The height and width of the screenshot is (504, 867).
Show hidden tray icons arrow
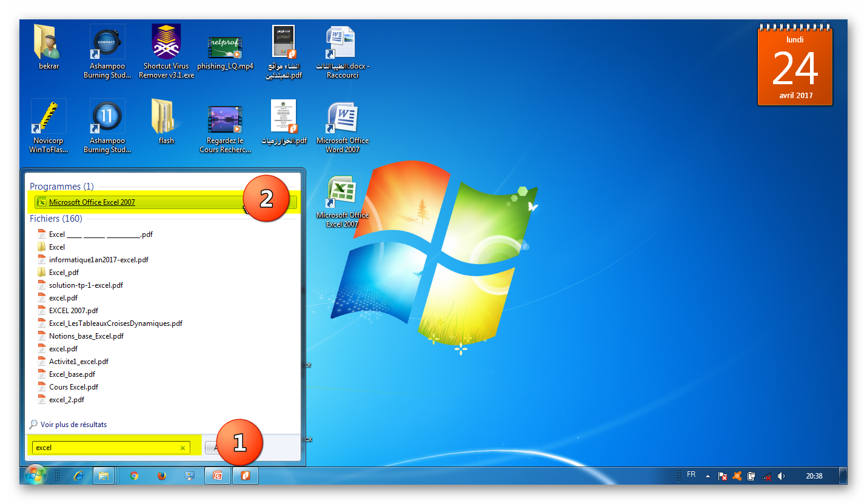point(708,476)
